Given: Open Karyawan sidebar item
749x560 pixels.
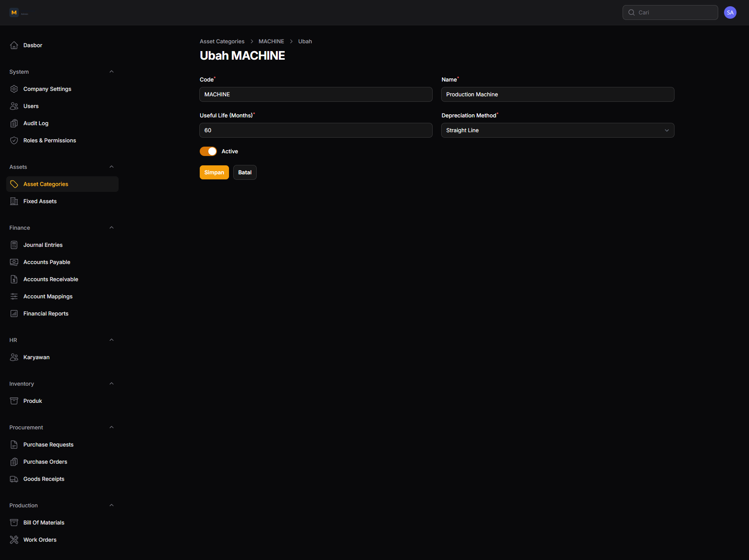Looking at the screenshot, I should tap(62, 357).
